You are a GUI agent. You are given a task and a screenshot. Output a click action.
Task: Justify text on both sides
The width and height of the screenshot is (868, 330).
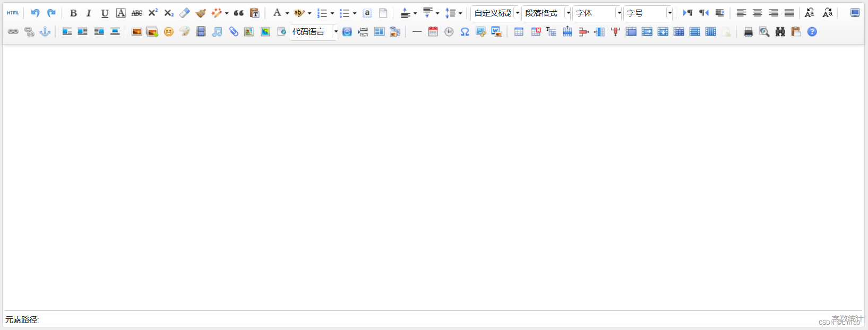pyautogui.click(x=789, y=13)
